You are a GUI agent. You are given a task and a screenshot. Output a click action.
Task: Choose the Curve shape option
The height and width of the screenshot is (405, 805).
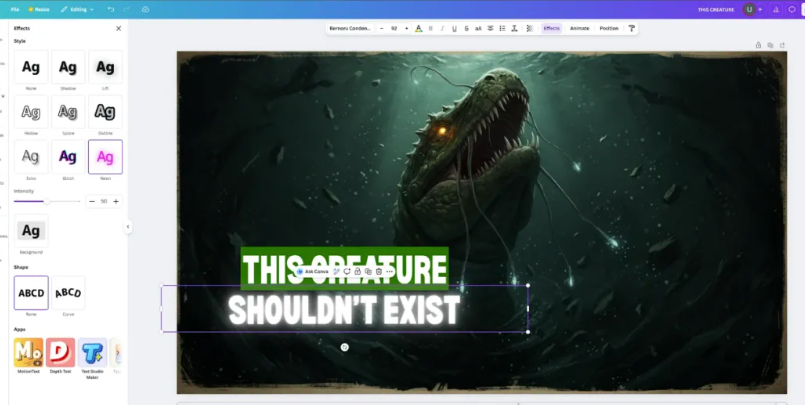click(x=67, y=293)
